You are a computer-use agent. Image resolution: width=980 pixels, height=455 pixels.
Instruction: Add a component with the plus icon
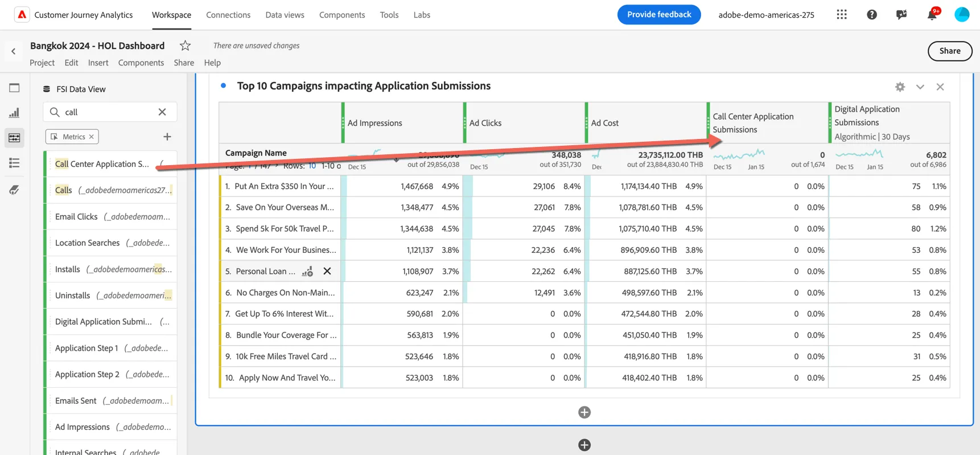167,137
